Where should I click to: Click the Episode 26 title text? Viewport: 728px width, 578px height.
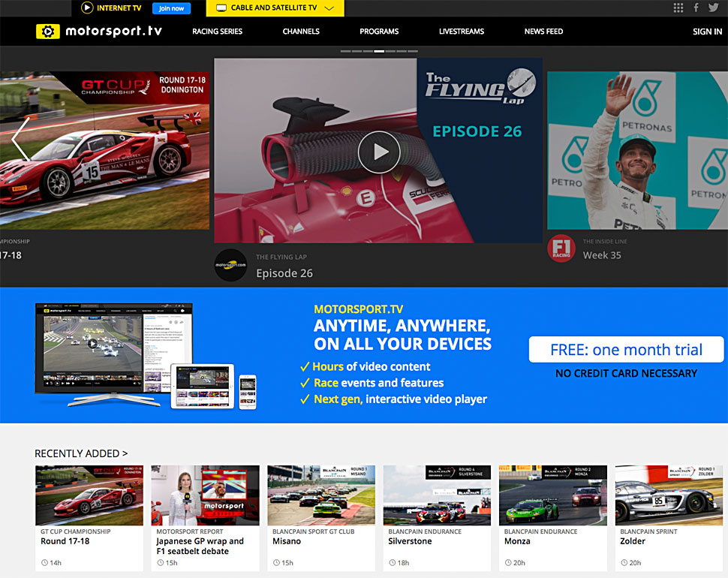coord(284,273)
